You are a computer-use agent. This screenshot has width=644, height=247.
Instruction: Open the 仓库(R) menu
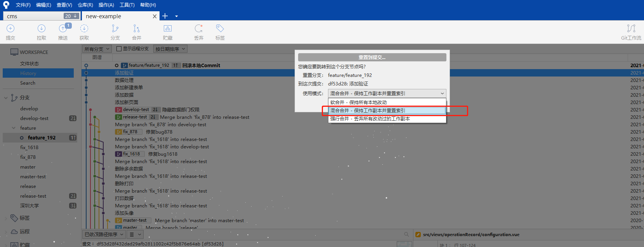point(85,5)
